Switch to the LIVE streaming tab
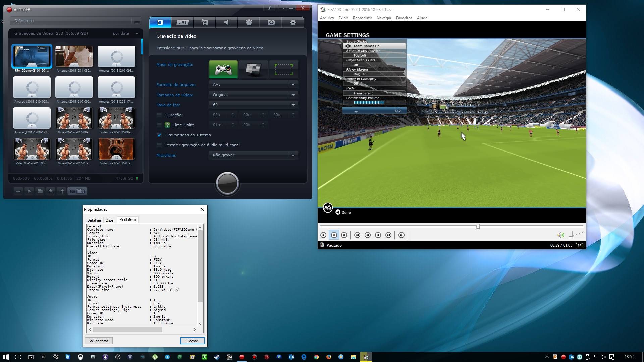Screen dimensions: 644x362 [x=182, y=22]
